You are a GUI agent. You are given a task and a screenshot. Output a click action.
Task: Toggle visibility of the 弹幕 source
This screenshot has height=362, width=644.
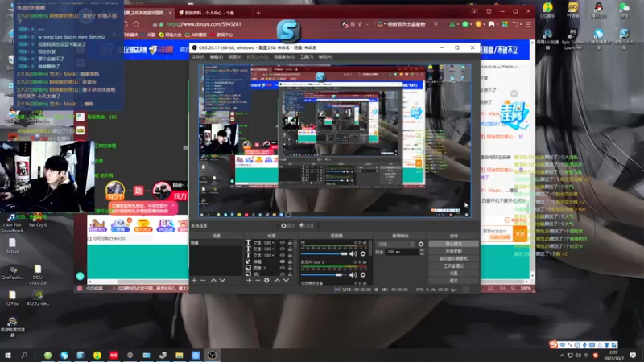(x=283, y=261)
